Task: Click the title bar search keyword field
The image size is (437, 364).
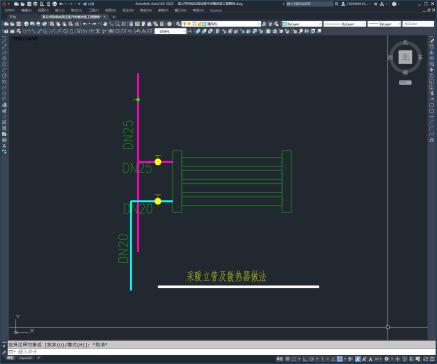Action: (309, 4)
